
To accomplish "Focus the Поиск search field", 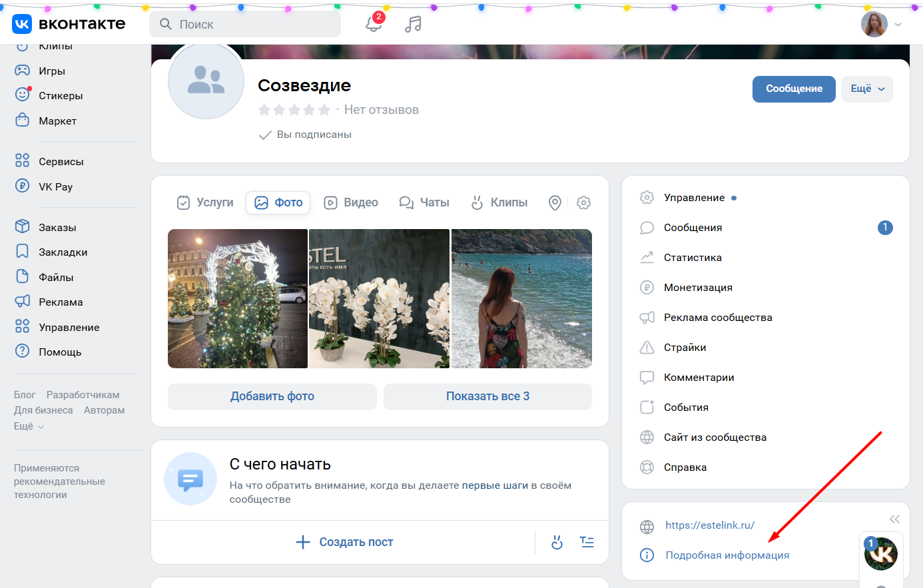I will point(245,25).
